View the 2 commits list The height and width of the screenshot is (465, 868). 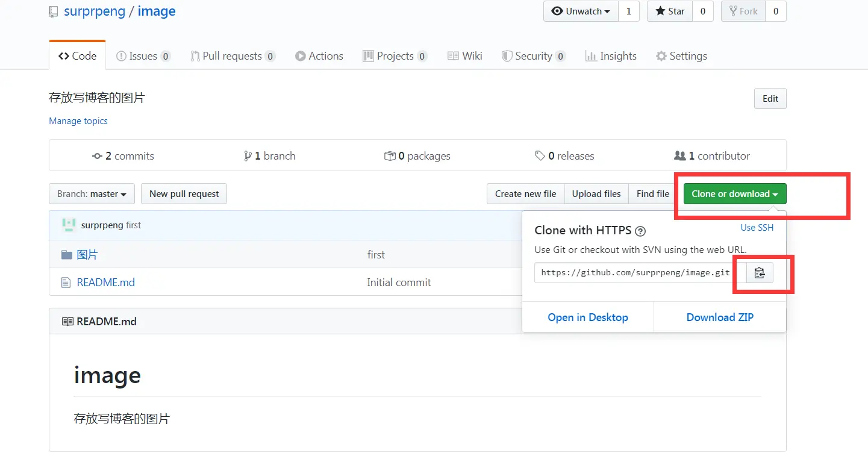[123, 156]
